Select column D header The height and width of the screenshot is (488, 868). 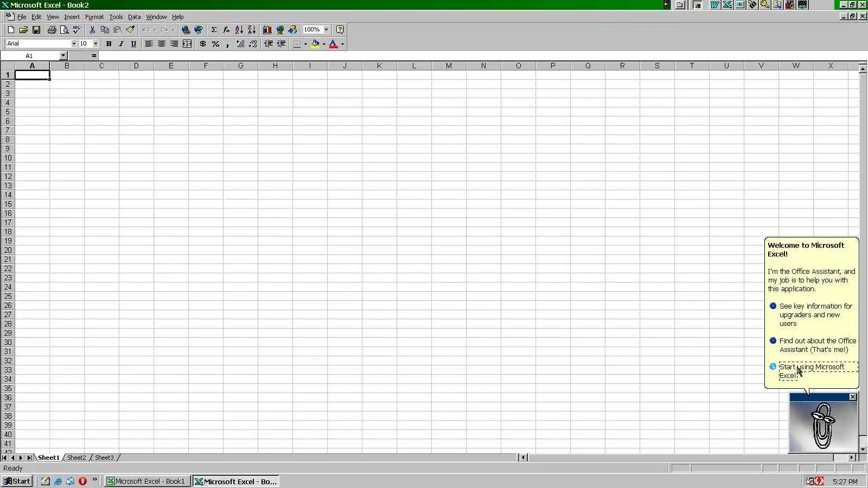[136, 66]
